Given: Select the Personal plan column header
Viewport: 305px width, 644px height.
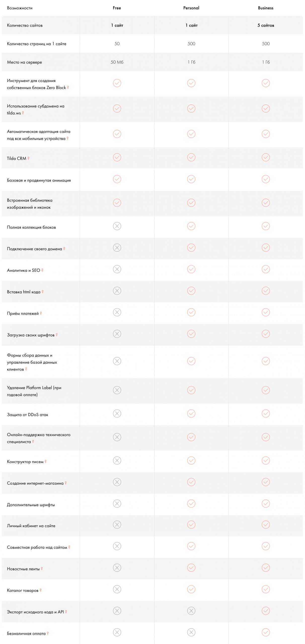Looking at the screenshot, I should tap(191, 8).
